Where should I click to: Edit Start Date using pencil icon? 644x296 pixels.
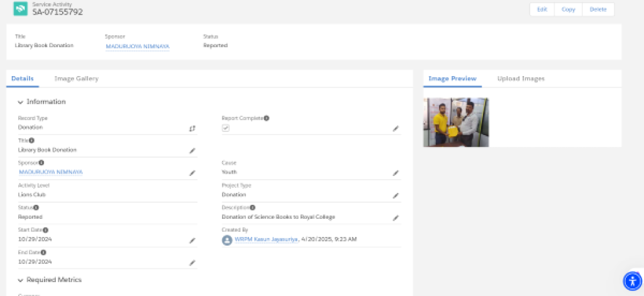(192, 241)
